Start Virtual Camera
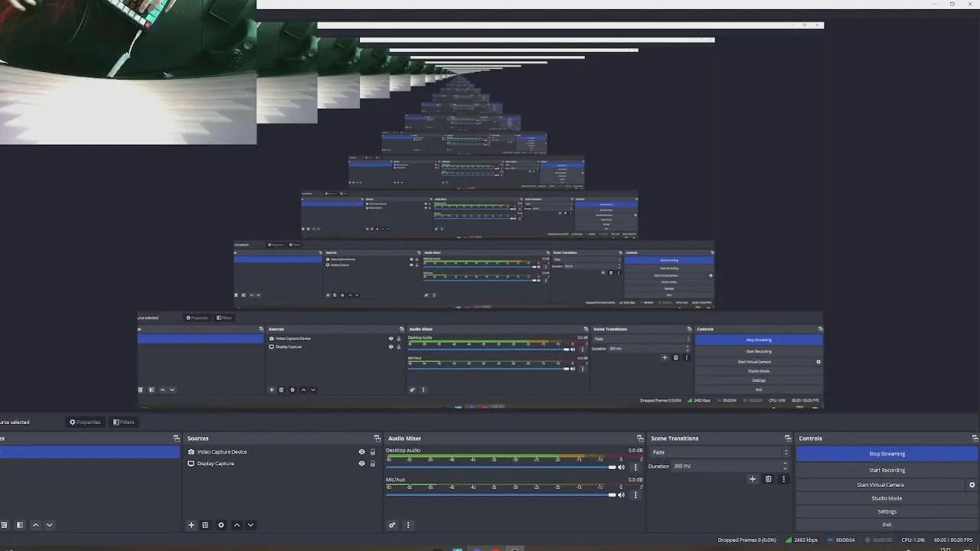 [x=880, y=484]
